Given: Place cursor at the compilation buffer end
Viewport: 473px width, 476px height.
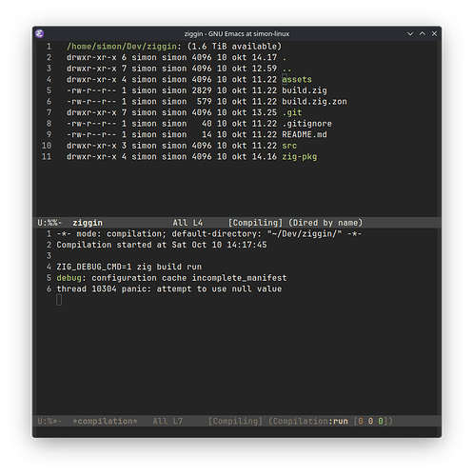Looking at the screenshot, I should pyautogui.click(x=59, y=300).
